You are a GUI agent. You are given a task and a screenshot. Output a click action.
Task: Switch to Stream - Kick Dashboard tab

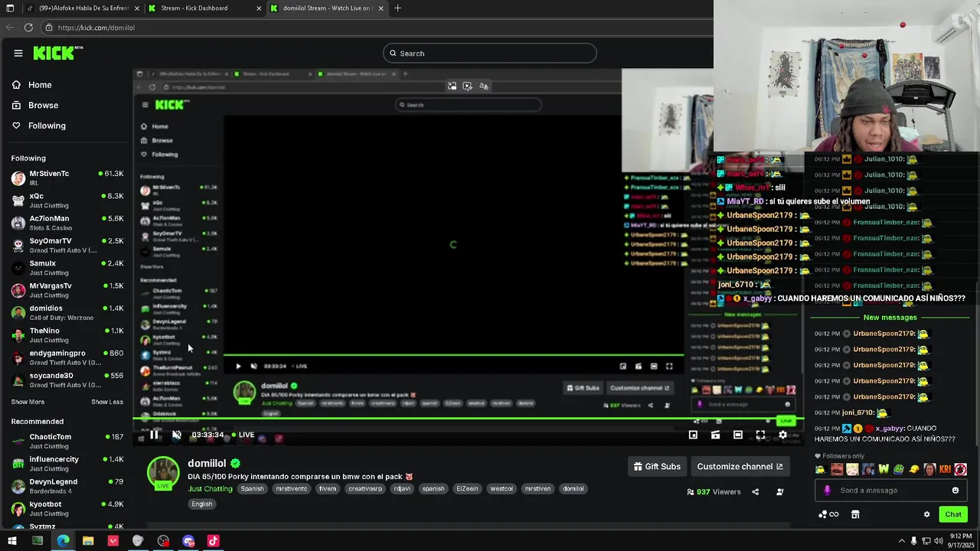pyautogui.click(x=202, y=8)
